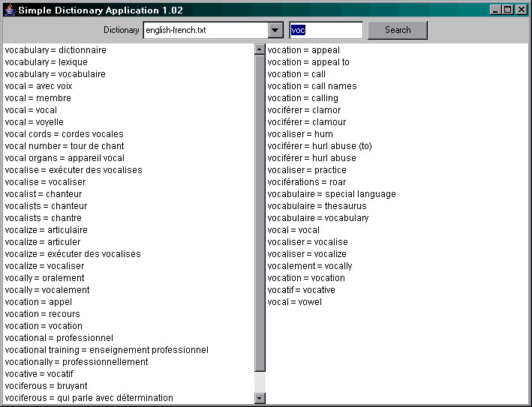
Task: Select 'vocalist = chanteur' entry
Action: 44,194
